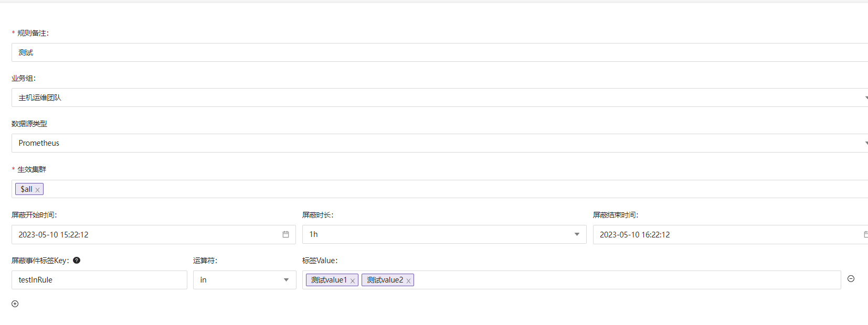Viewport: 868px width, 325px height.
Task: Click the 测试value2 tag text
Action: [x=385, y=280]
